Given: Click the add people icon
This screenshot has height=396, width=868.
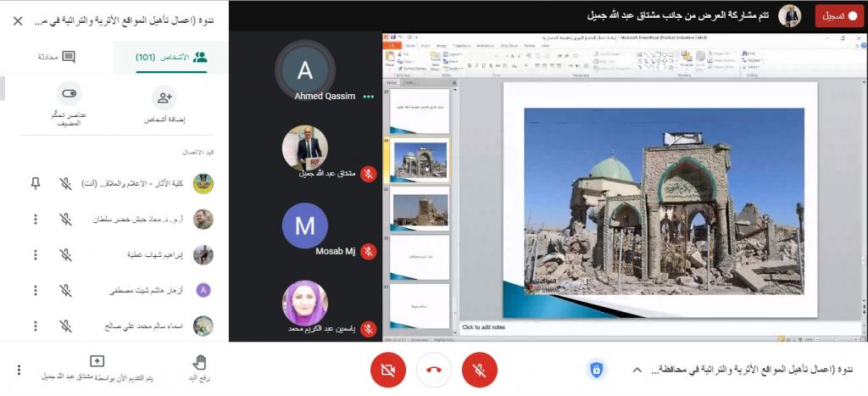Looking at the screenshot, I should click(x=164, y=98).
